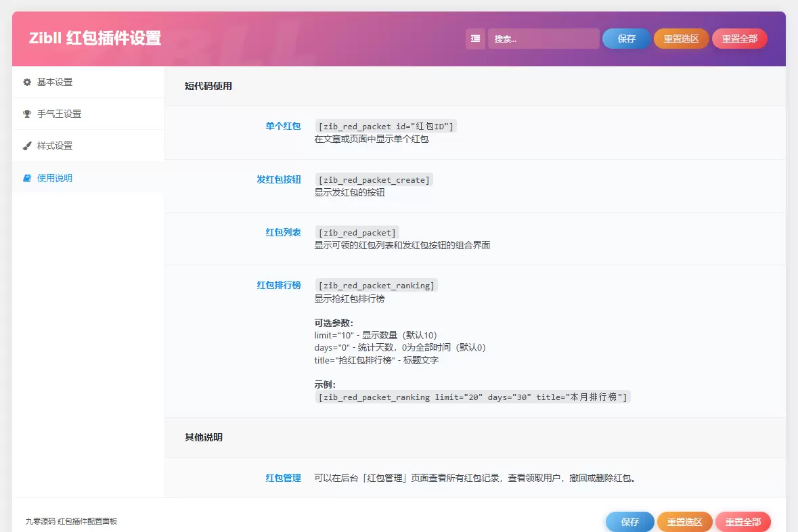Click the days="0" parameter line
Viewport: 798px width, 532px height.
(400, 347)
